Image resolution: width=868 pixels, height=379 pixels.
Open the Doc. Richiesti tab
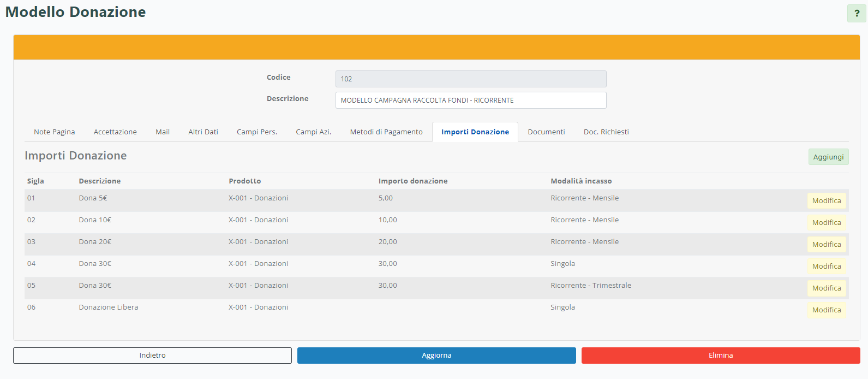606,132
